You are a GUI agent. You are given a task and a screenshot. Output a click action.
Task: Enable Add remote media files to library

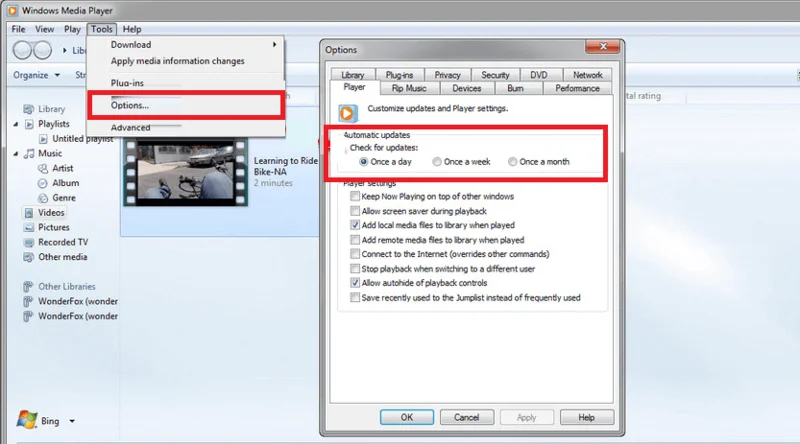355,240
